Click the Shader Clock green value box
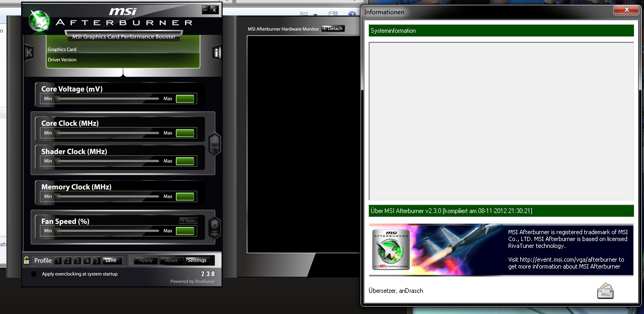Image resolution: width=644 pixels, height=314 pixels. (x=185, y=161)
